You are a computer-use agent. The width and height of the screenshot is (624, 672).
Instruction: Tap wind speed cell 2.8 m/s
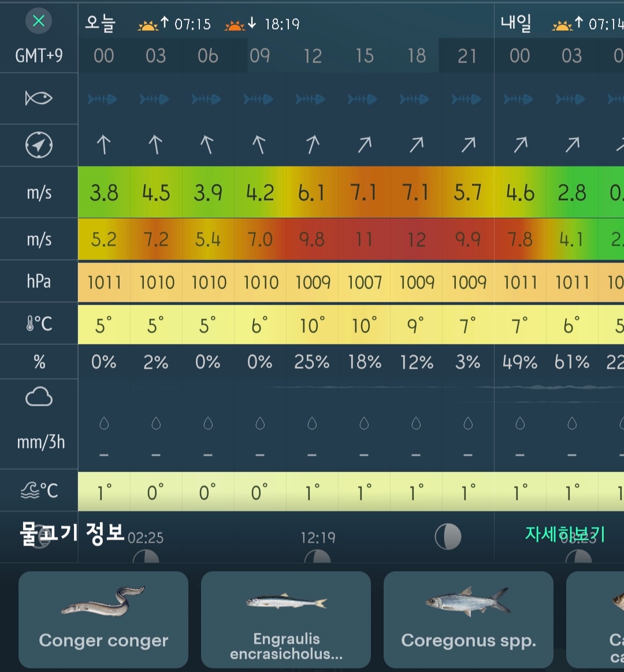pyautogui.click(x=572, y=192)
